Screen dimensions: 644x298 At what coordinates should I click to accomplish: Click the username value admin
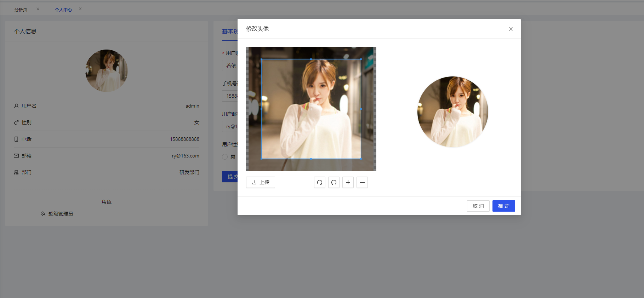coord(192,106)
